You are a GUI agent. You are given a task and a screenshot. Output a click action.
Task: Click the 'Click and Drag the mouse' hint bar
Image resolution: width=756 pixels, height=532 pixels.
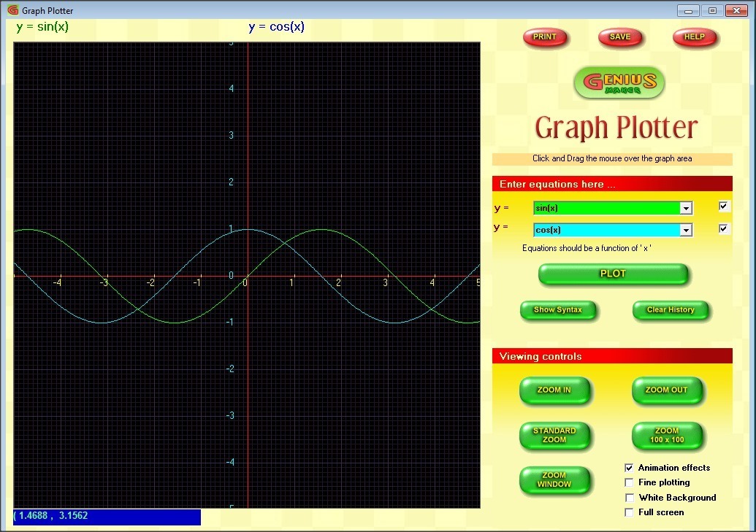pos(612,158)
